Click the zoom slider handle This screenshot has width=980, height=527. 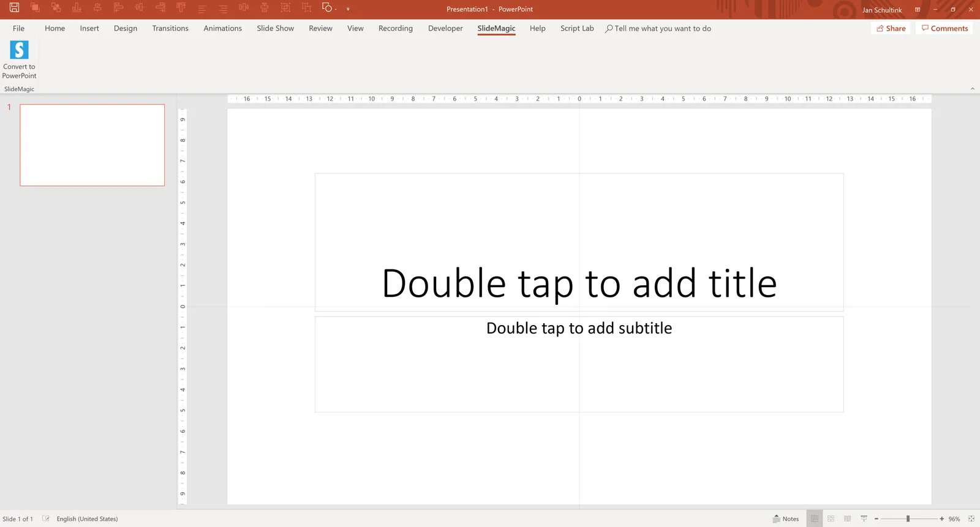click(908, 518)
